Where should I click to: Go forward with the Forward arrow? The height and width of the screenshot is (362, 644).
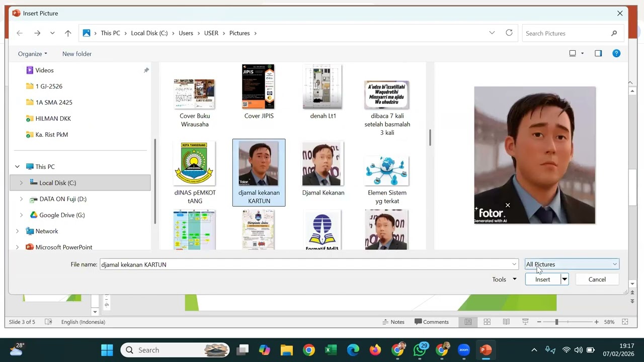click(x=37, y=33)
